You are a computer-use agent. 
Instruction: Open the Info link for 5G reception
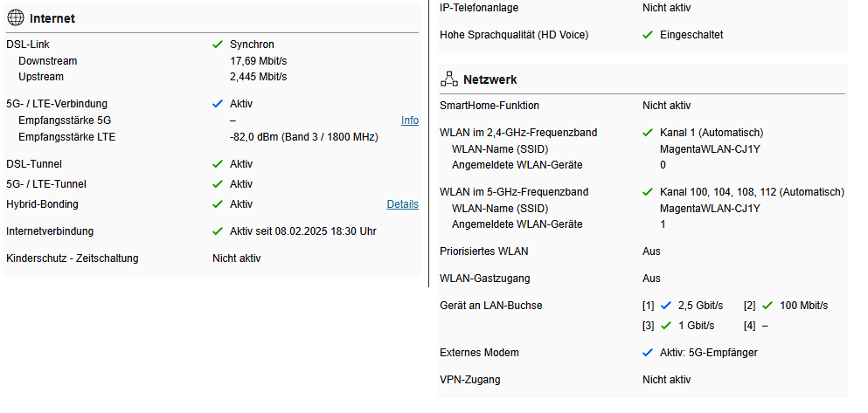click(409, 120)
